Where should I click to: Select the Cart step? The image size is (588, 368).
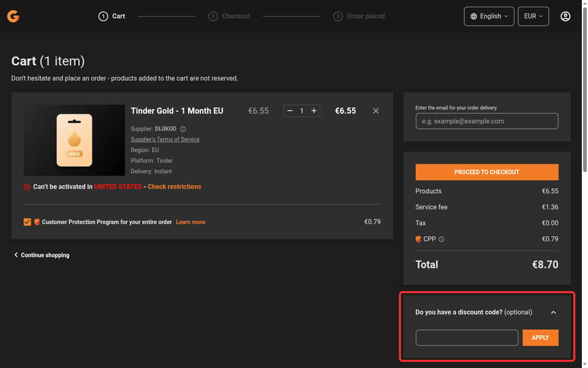tap(111, 16)
